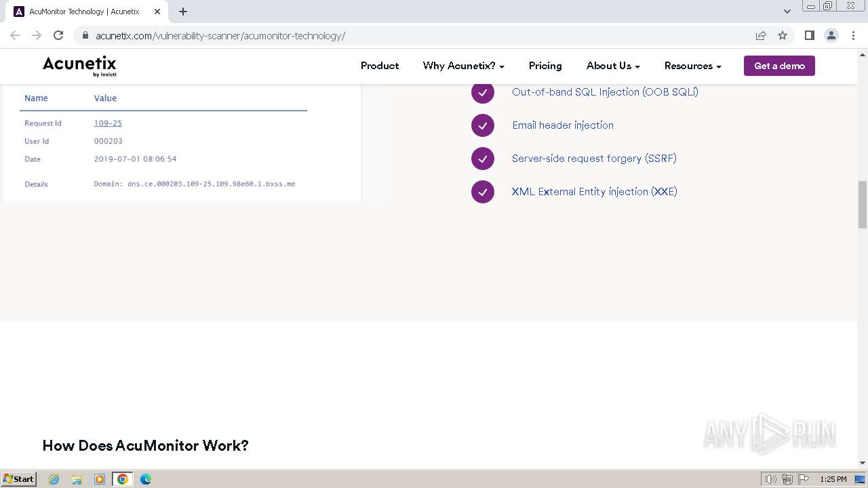Open Chrome three-dot menu
The image size is (868, 488).
(853, 35)
